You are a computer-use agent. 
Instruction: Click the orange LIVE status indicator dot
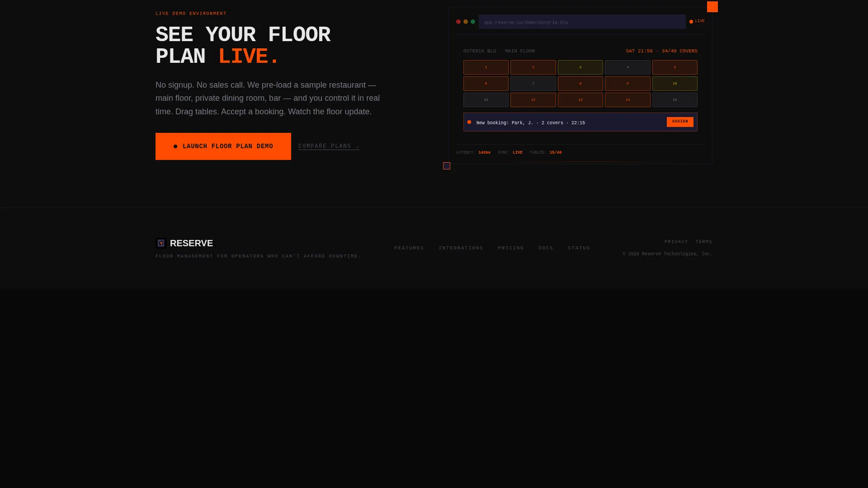click(x=691, y=22)
